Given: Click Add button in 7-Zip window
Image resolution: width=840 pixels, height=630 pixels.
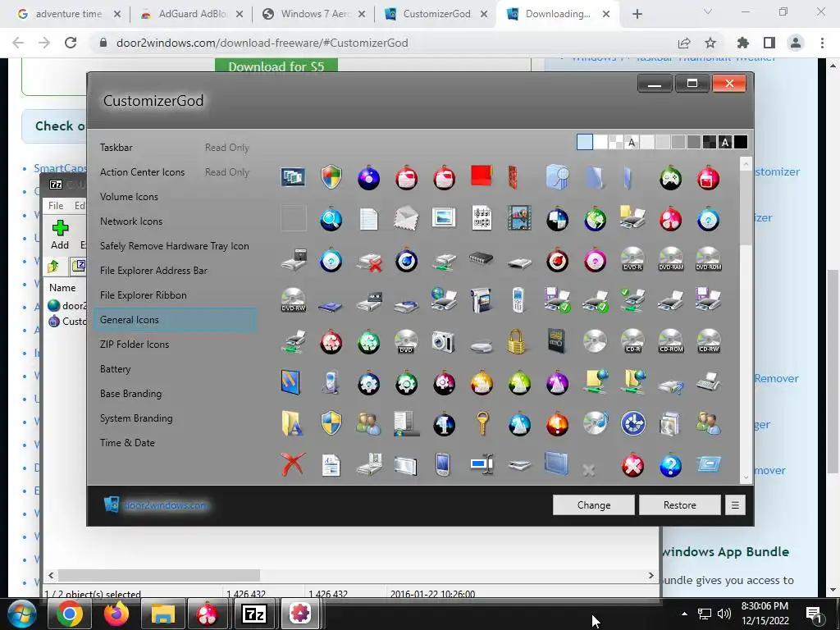Looking at the screenshot, I should click(60, 235).
